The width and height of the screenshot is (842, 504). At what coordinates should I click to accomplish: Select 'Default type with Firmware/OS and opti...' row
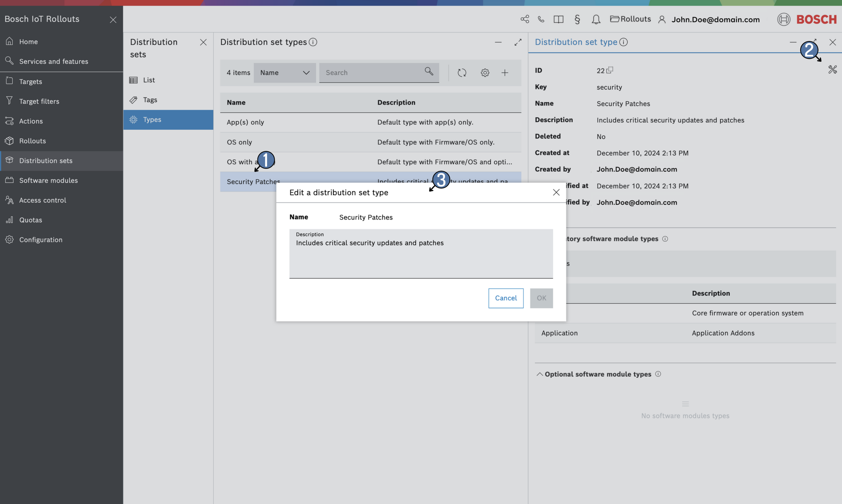[x=370, y=162]
